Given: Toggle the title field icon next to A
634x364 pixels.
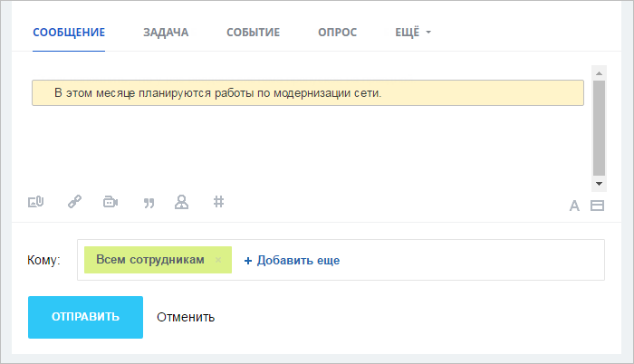Looking at the screenshot, I should [597, 206].
